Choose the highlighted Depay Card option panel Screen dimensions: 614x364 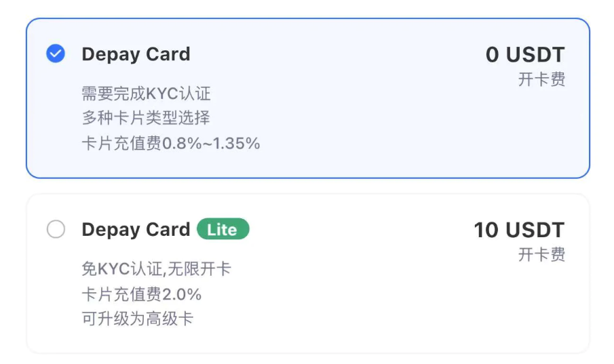[x=308, y=98]
